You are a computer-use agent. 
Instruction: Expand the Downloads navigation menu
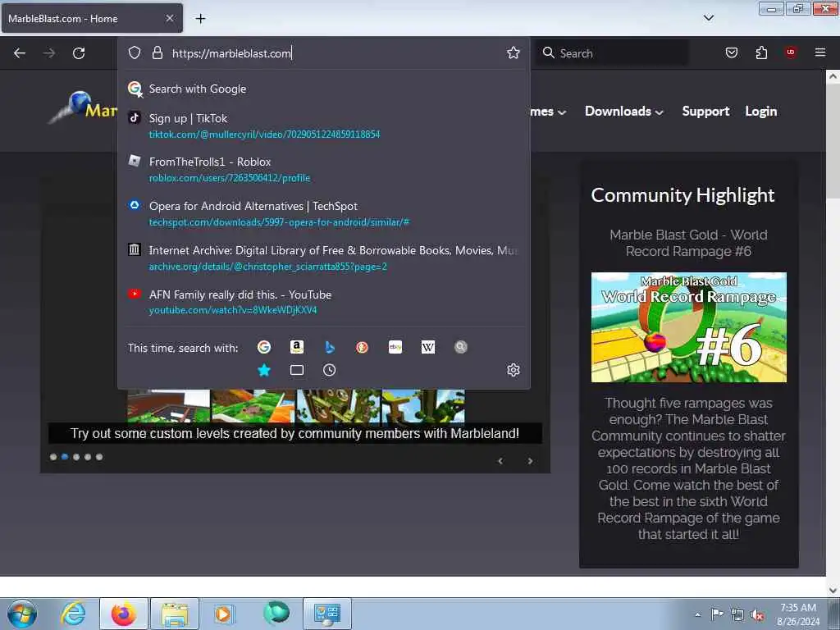[x=624, y=112]
